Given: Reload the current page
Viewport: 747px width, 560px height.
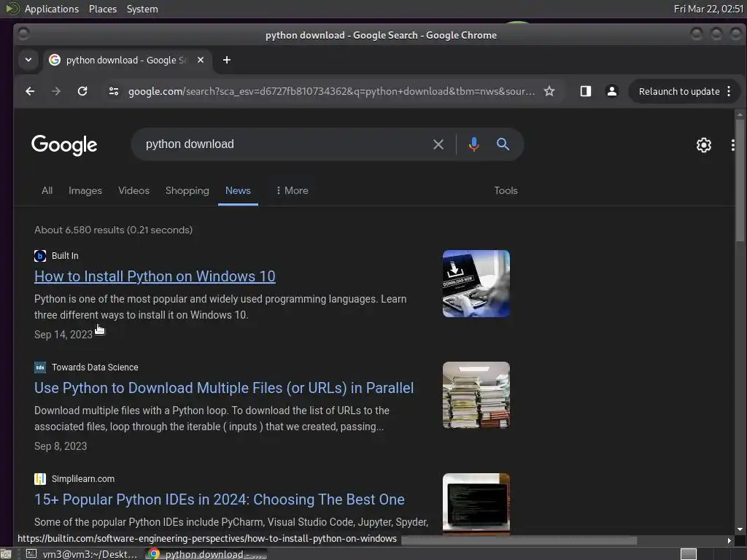Looking at the screenshot, I should coord(82,91).
